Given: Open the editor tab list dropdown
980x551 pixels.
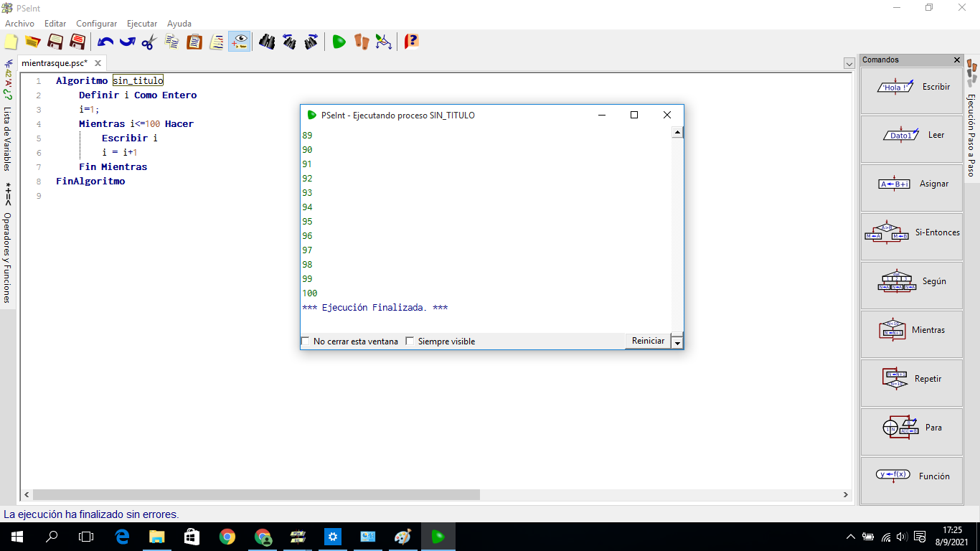Looking at the screenshot, I should (849, 64).
